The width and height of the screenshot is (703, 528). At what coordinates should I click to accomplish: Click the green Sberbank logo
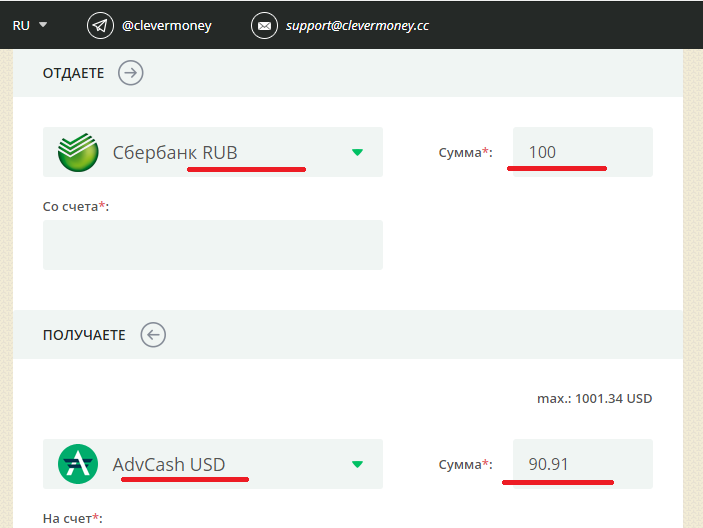click(x=78, y=153)
